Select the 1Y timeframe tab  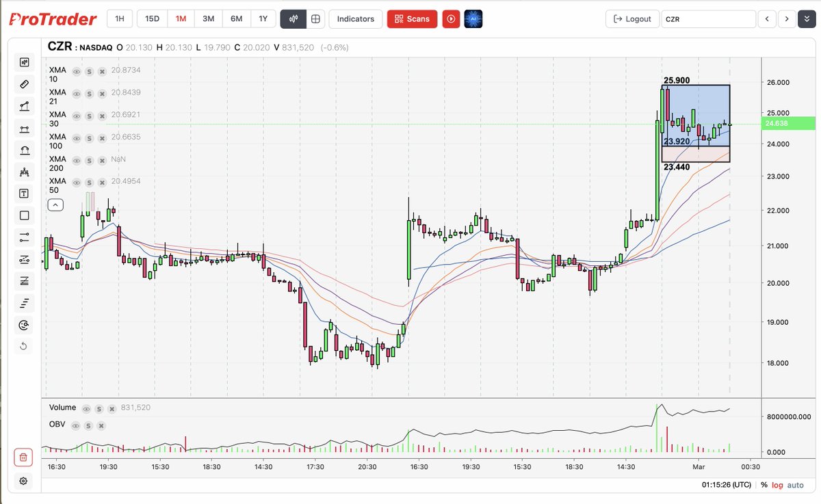pyautogui.click(x=263, y=18)
